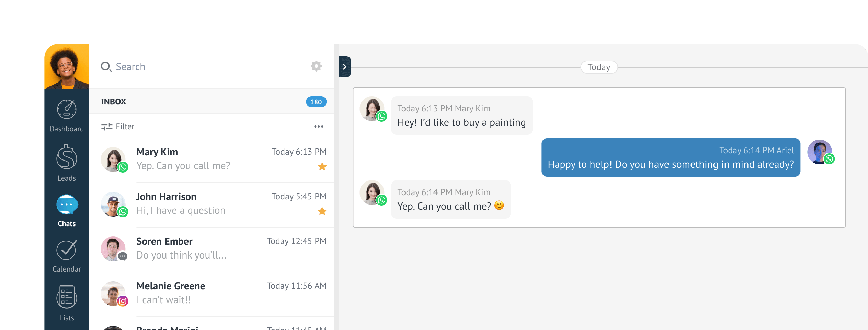Expand the side panel with chevron arrow
868x330 pixels.
(x=344, y=67)
